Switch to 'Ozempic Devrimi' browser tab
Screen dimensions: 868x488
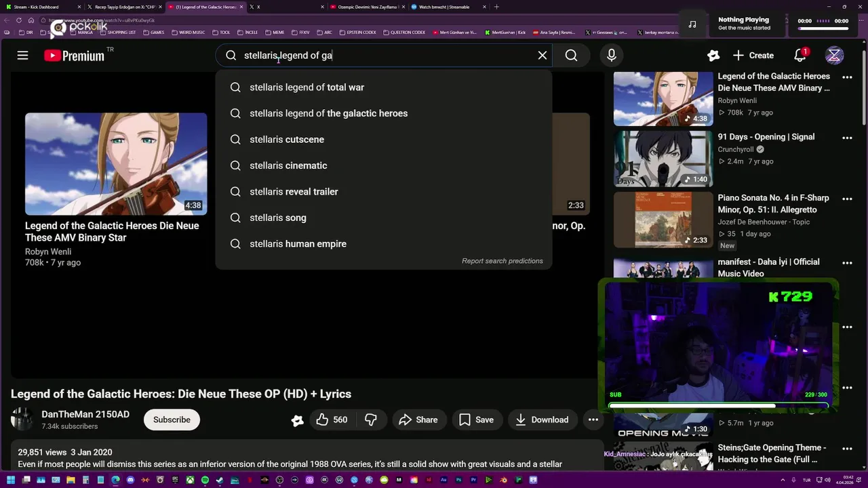coord(366,7)
